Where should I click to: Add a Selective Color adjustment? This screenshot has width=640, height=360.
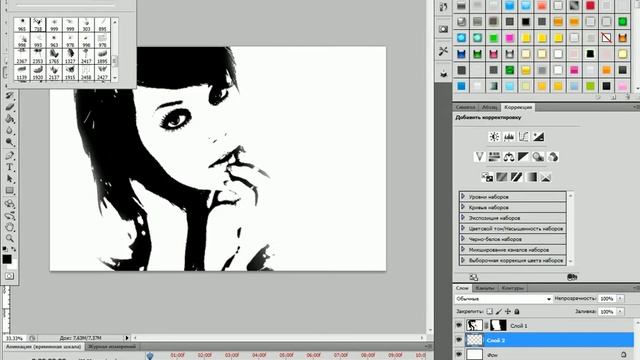546,177
